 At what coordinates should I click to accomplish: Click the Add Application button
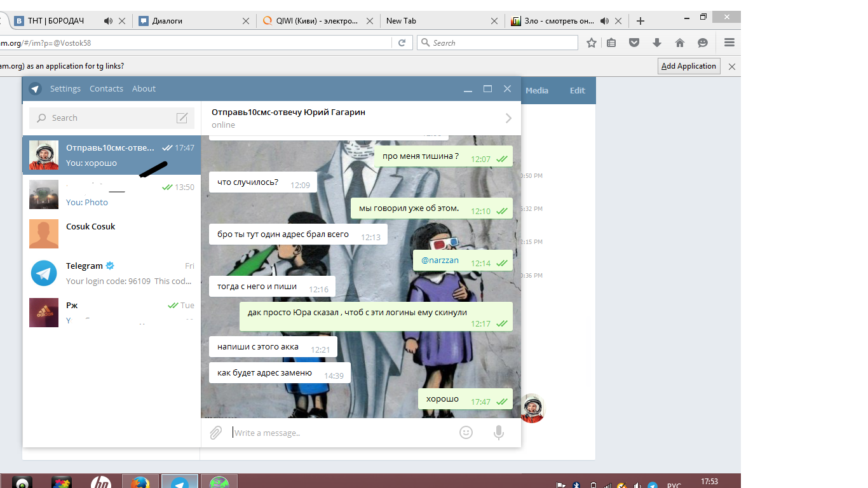coord(689,66)
